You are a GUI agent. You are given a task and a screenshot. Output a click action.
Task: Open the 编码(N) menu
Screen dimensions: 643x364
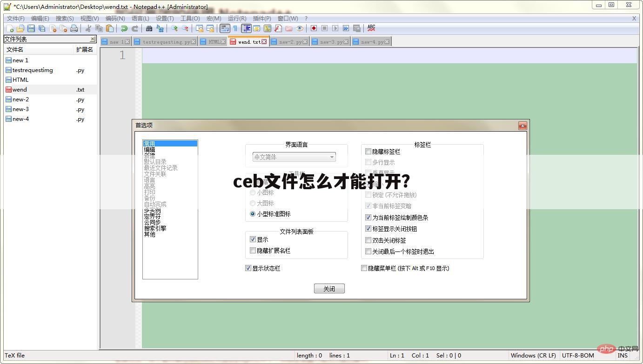tap(115, 19)
